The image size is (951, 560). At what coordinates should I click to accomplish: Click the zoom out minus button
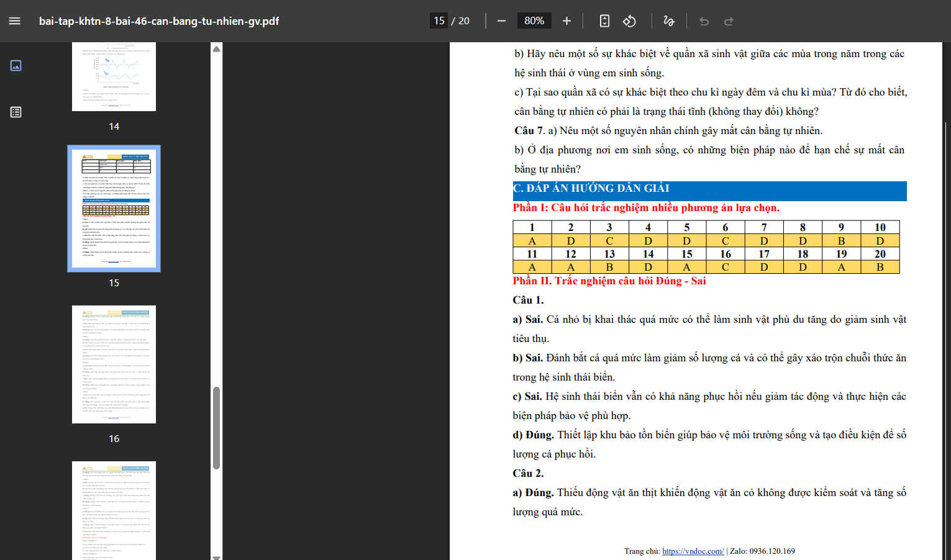point(501,21)
